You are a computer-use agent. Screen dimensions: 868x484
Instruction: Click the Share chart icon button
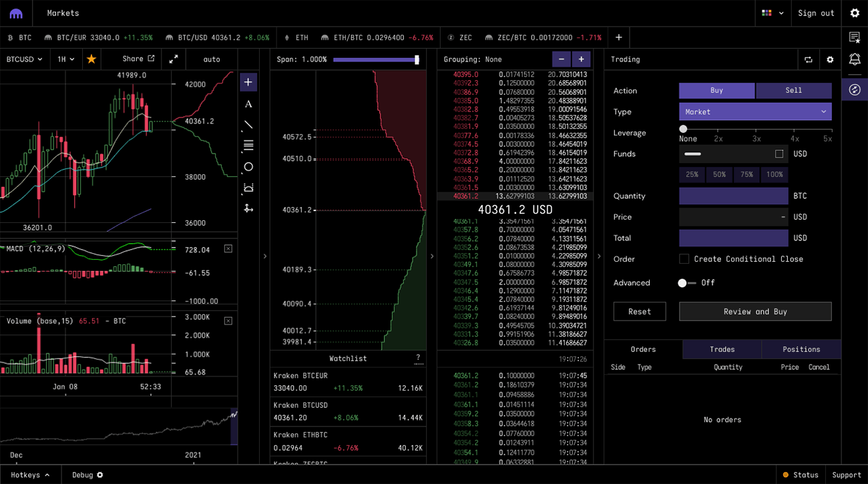click(151, 59)
